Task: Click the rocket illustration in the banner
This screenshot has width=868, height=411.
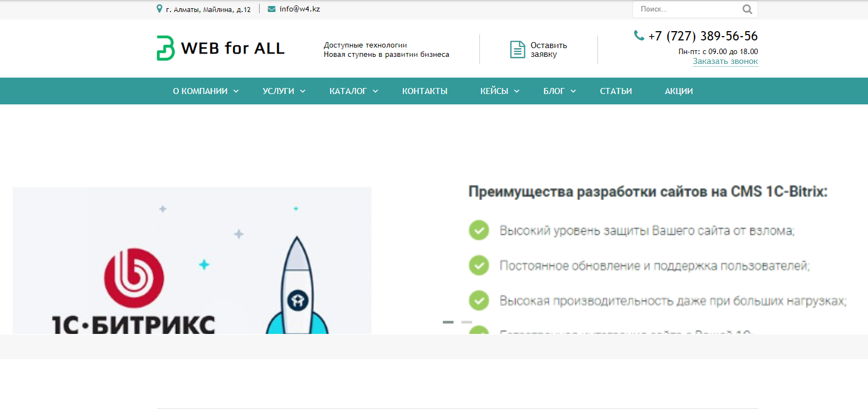Action: (x=297, y=285)
